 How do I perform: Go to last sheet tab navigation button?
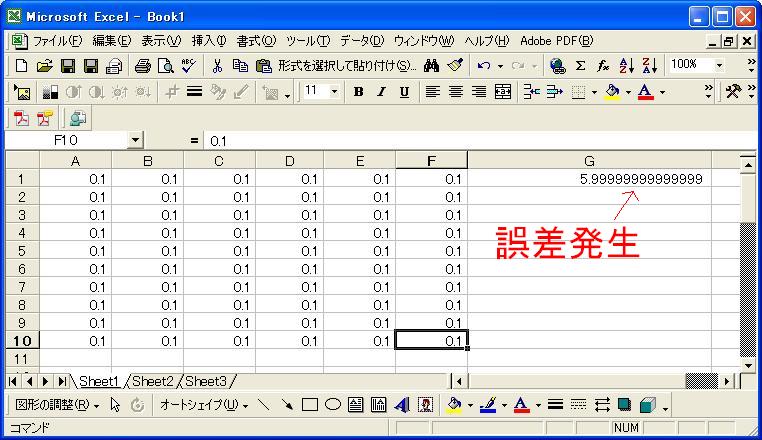62,381
